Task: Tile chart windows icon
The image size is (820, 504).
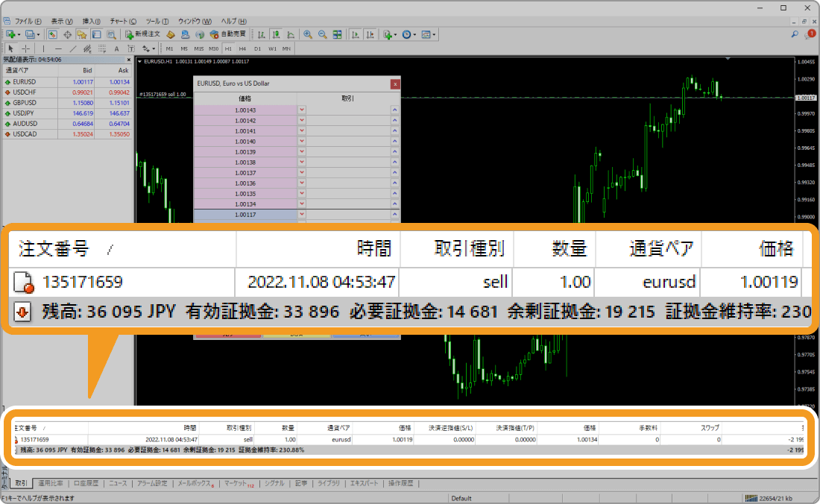Action: click(337, 34)
